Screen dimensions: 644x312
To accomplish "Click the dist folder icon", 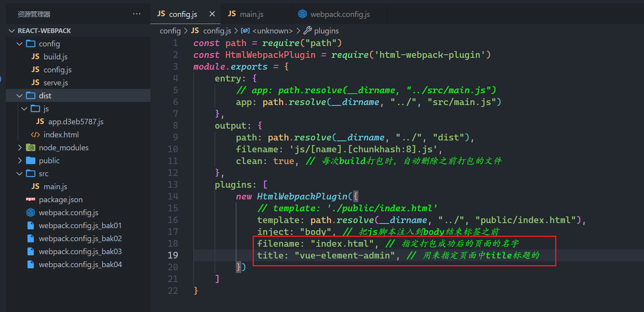I will tap(31, 96).
